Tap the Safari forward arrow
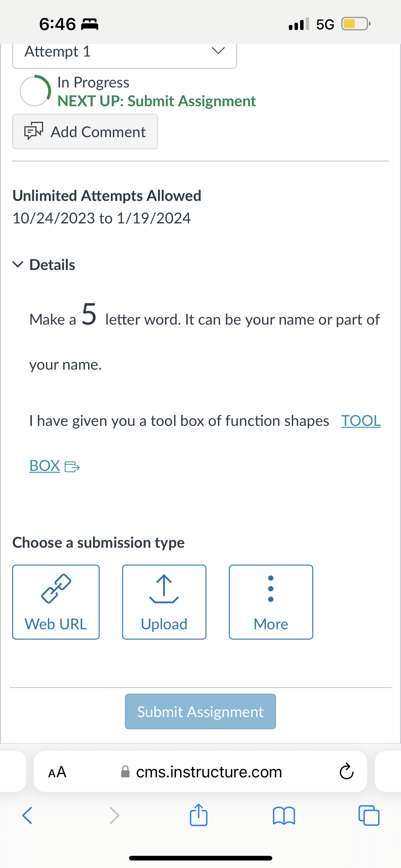Viewport: 401px width, 868px height. [115, 816]
